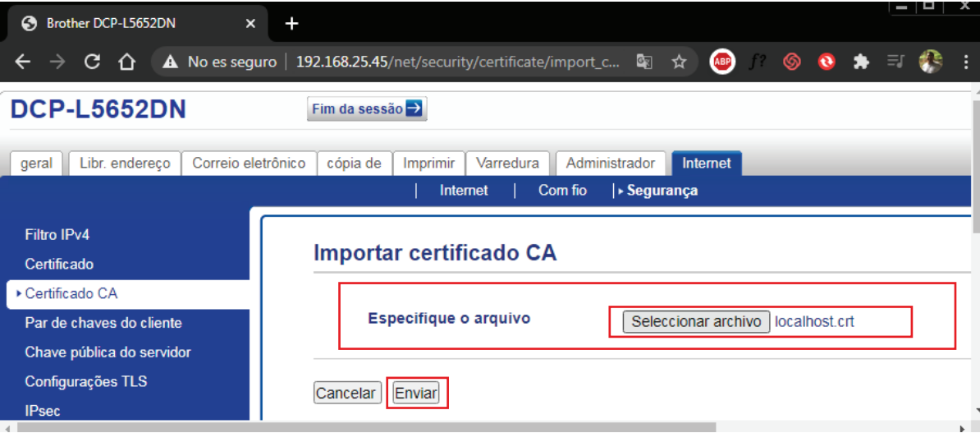Open the AdBlock Plus extension icon
Screen dimensions: 980x433
point(722,62)
